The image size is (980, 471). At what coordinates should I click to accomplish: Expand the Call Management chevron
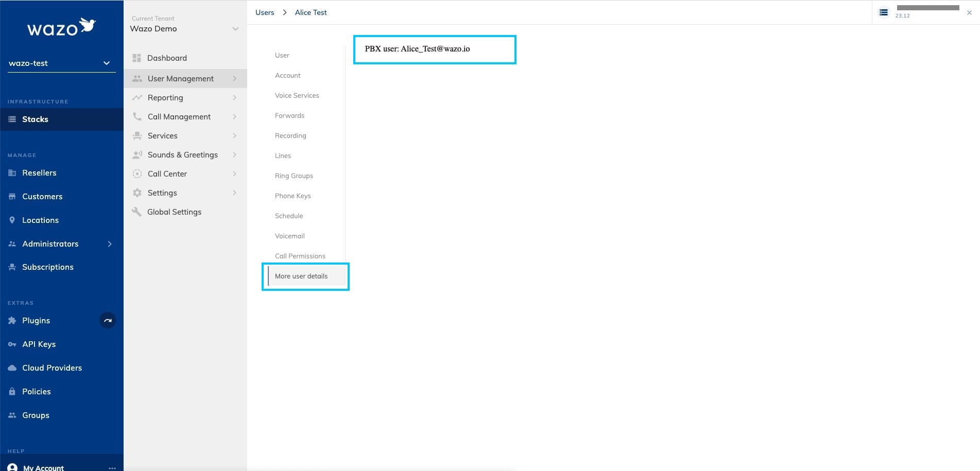[234, 116]
